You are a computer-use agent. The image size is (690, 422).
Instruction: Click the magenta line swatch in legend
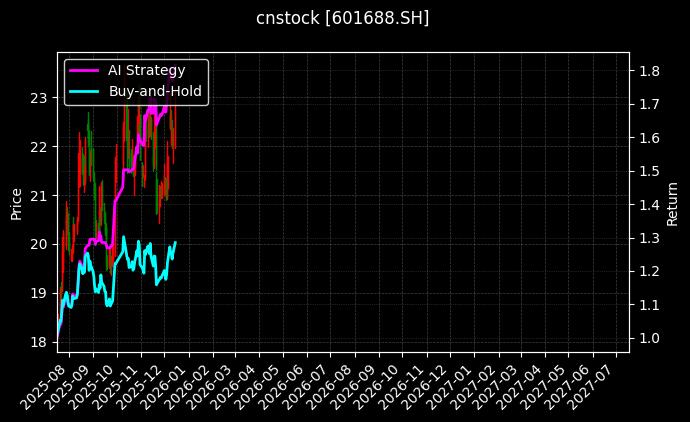(86, 70)
